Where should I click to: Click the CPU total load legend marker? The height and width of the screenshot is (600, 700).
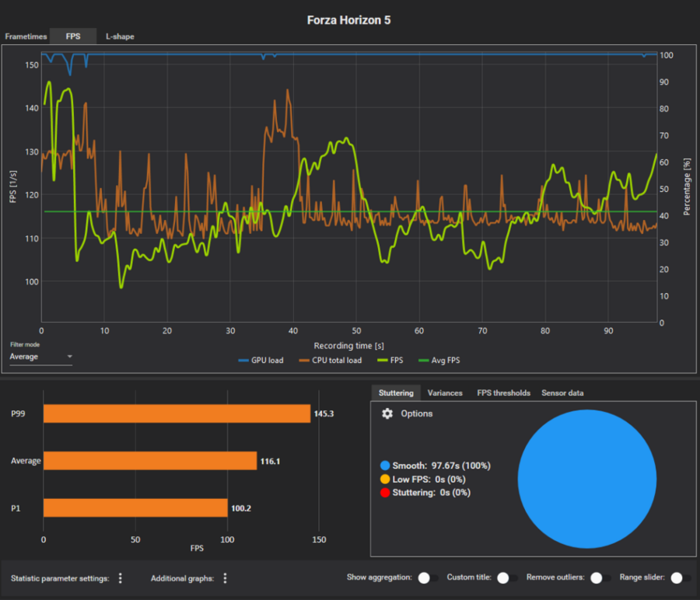(x=304, y=361)
